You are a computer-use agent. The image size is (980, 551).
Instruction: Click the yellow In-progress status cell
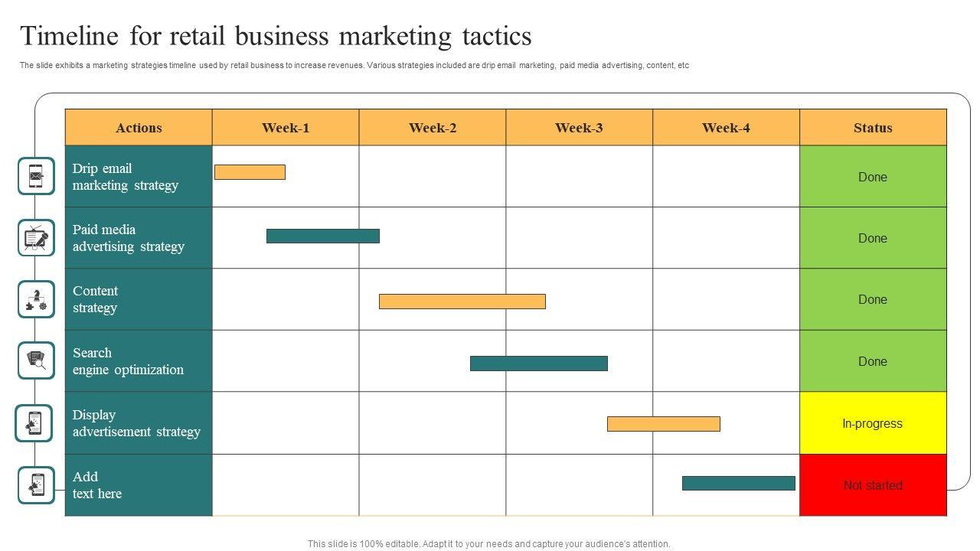pos(873,423)
